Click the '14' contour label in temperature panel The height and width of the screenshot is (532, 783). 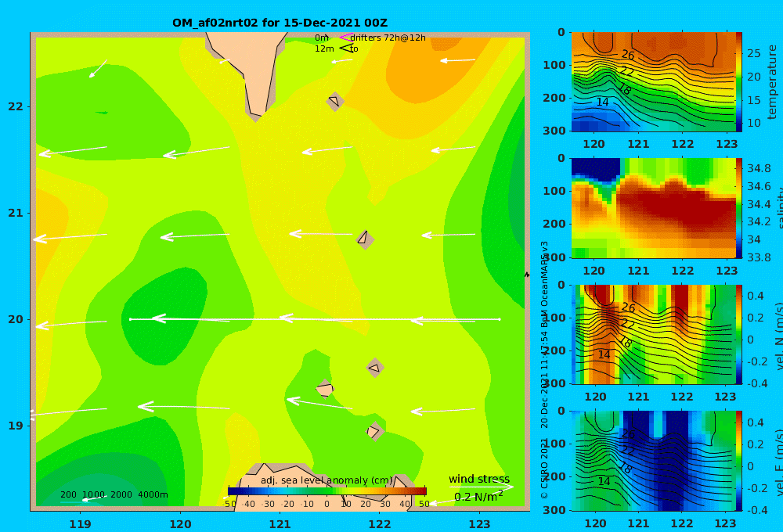click(603, 102)
